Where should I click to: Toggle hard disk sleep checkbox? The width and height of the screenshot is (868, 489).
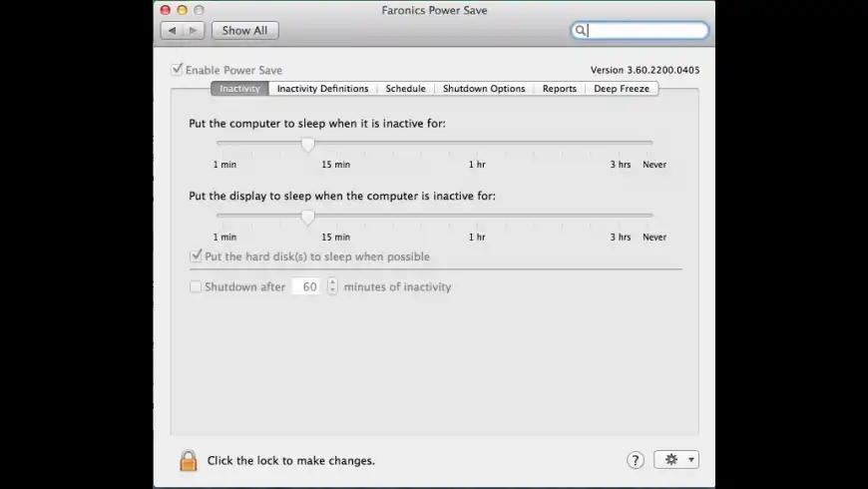(196, 255)
